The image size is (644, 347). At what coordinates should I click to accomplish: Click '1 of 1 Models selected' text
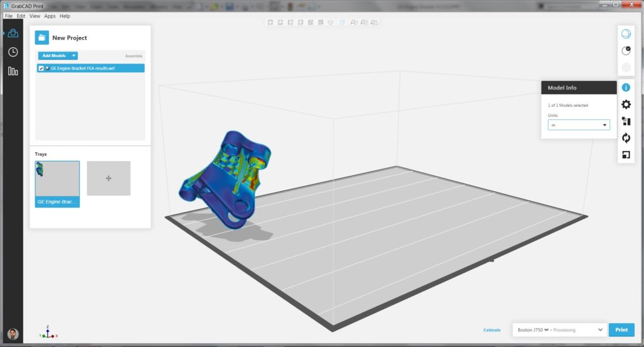(568, 106)
